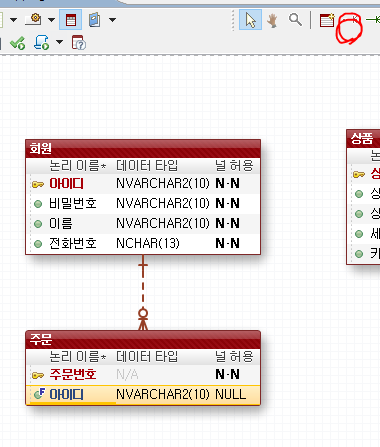Screen dimensions: 380x447
Task: Open the table help question-mark icon
Action: coord(79,42)
